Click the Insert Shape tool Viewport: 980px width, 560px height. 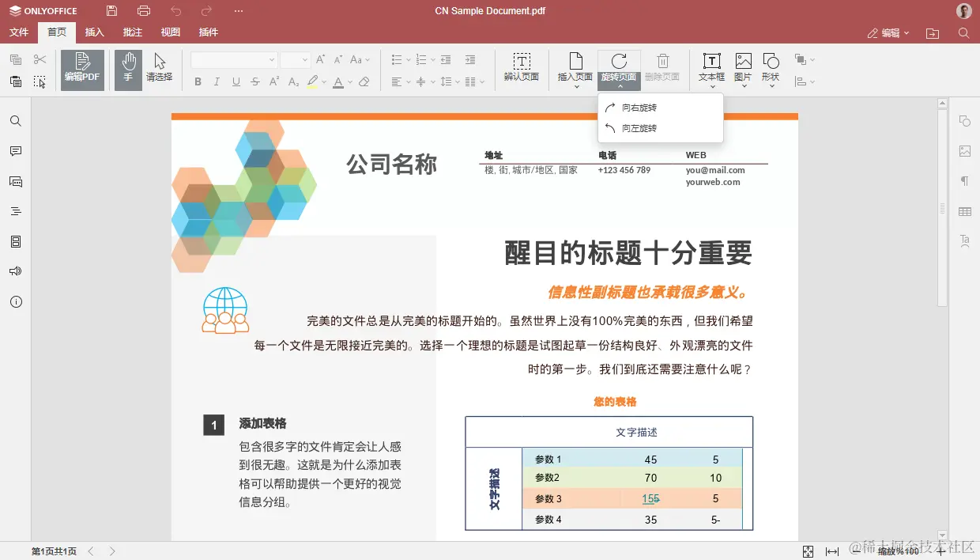(x=771, y=67)
